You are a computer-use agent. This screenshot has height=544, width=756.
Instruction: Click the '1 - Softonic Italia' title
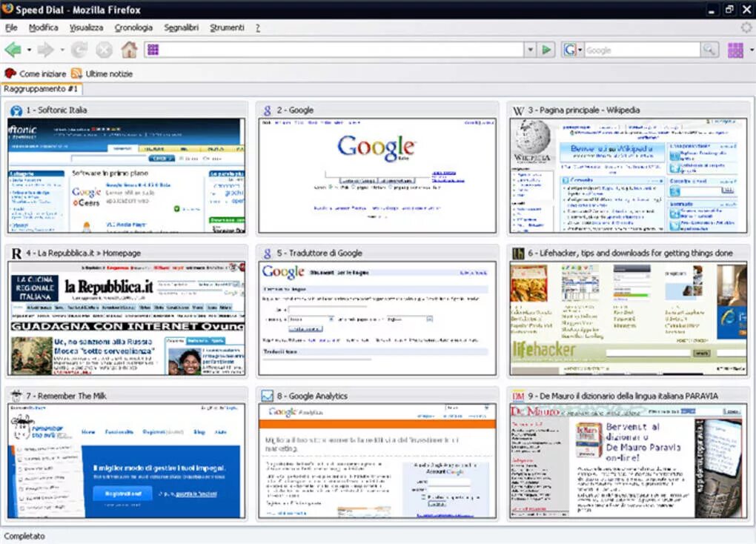57,110
